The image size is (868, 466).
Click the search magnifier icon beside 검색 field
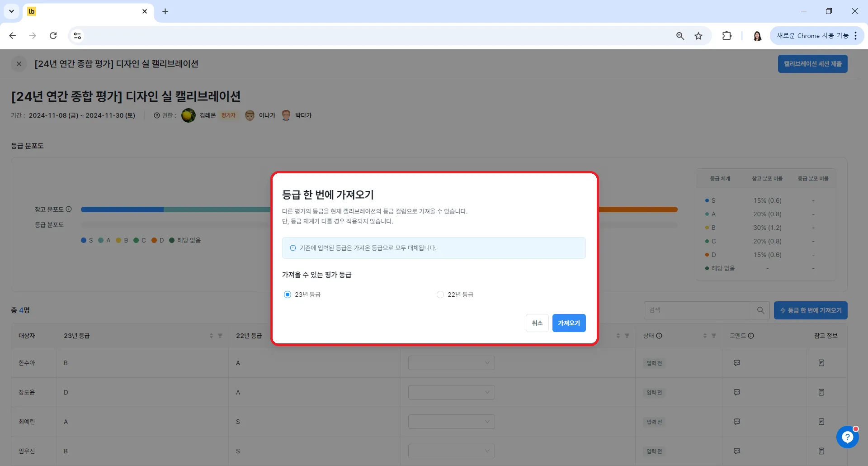761,310
